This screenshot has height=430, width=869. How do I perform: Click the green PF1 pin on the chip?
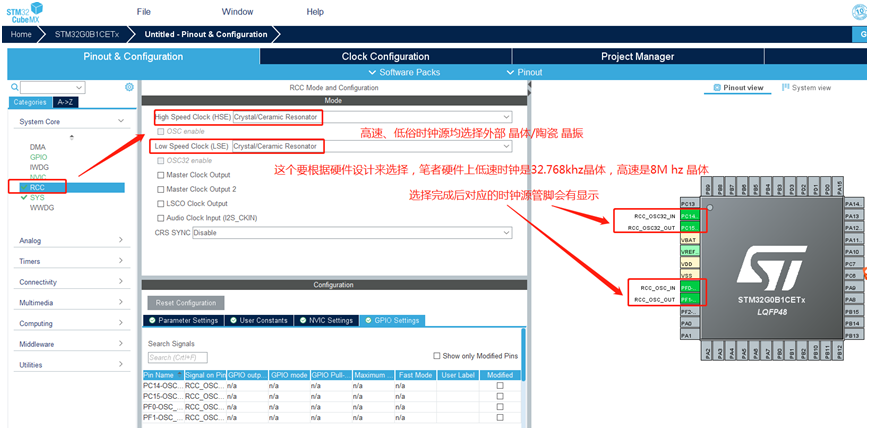point(689,300)
